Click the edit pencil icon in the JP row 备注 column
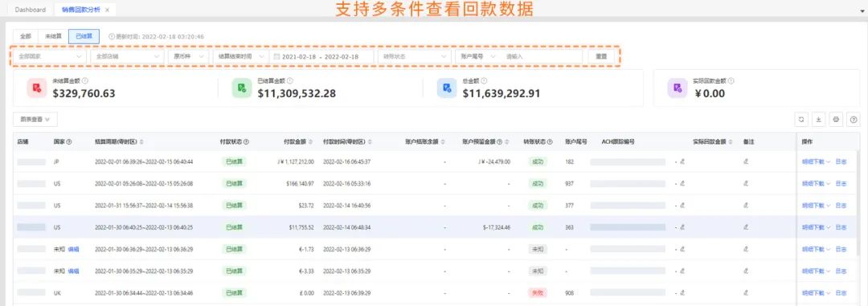 [x=746, y=161]
